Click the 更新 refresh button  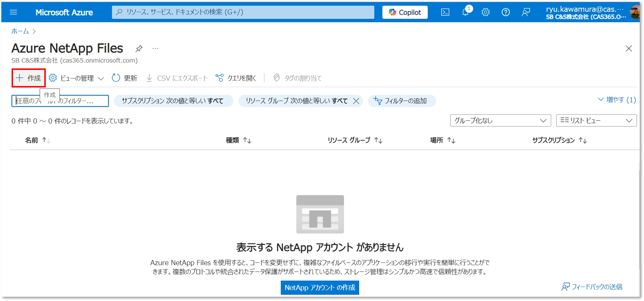point(124,78)
